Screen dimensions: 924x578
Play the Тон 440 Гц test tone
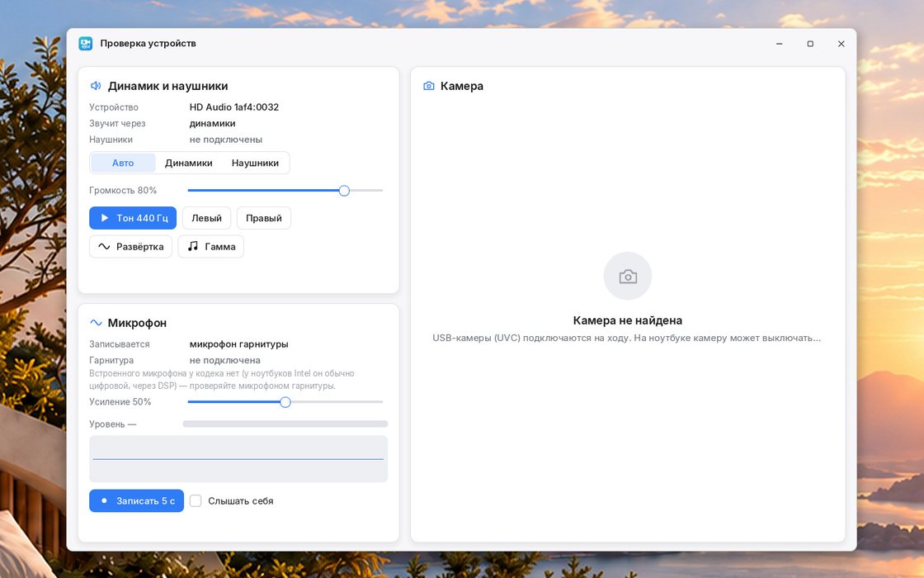pyautogui.click(x=133, y=218)
